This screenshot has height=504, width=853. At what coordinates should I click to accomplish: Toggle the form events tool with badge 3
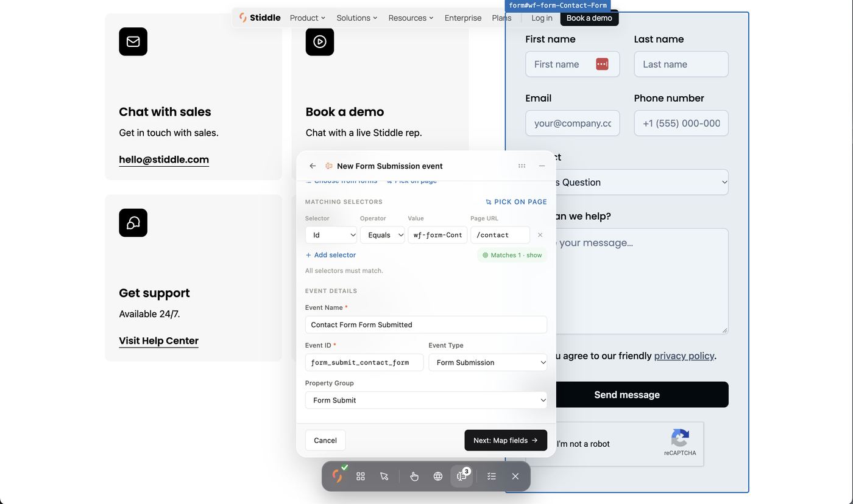(462, 476)
